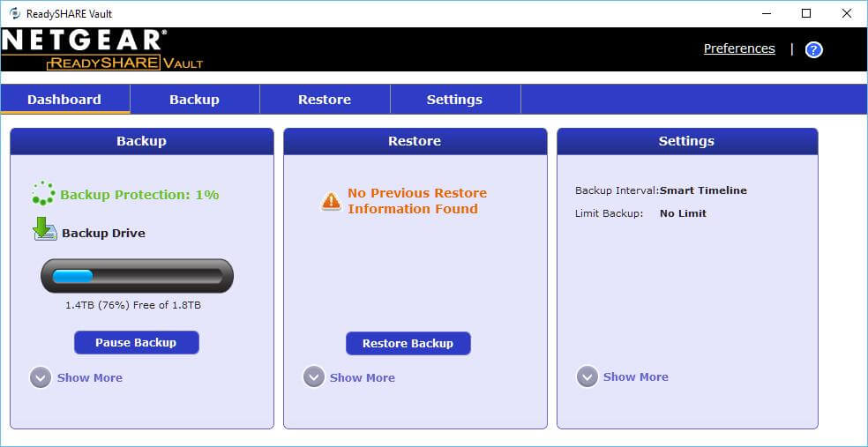Screen dimensions: 868x447
Task: Open the Backup tab
Action: pos(194,100)
